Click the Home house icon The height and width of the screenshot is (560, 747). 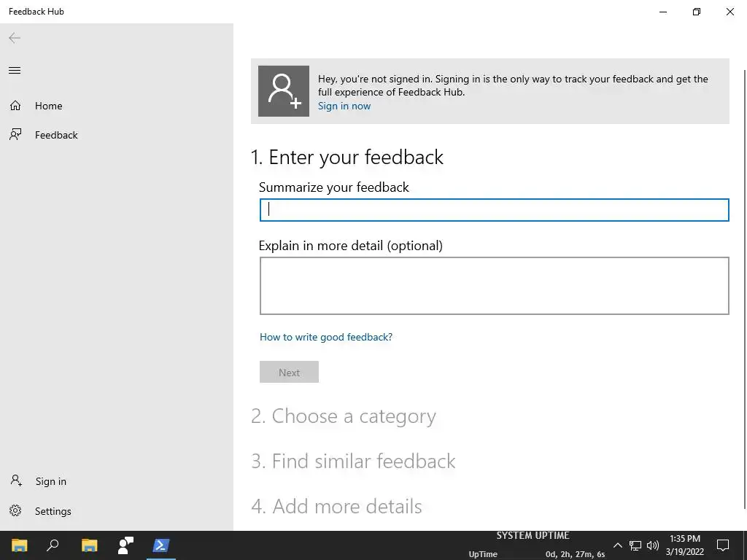tap(15, 105)
